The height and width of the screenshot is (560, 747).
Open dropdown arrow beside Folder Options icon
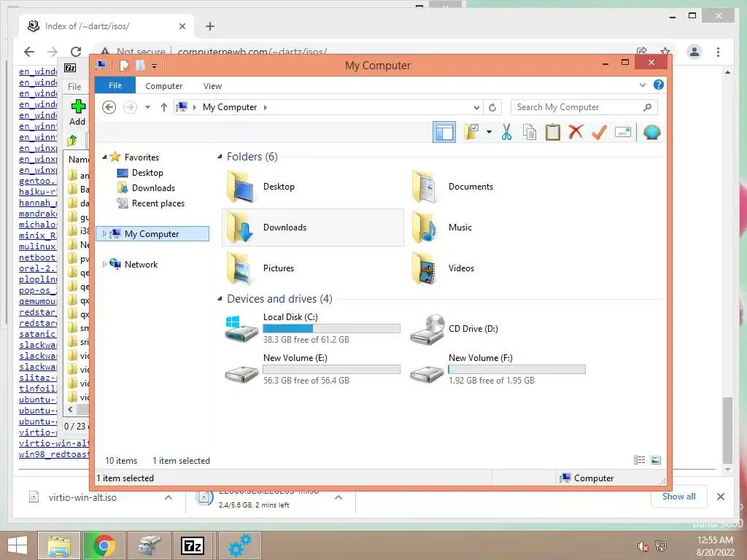click(489, 132)
